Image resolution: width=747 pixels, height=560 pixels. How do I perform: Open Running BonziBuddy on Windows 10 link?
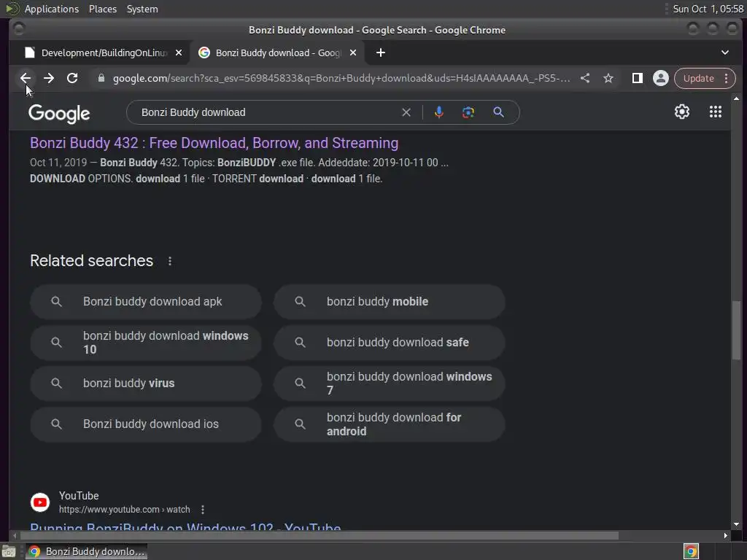pos(185,526)
